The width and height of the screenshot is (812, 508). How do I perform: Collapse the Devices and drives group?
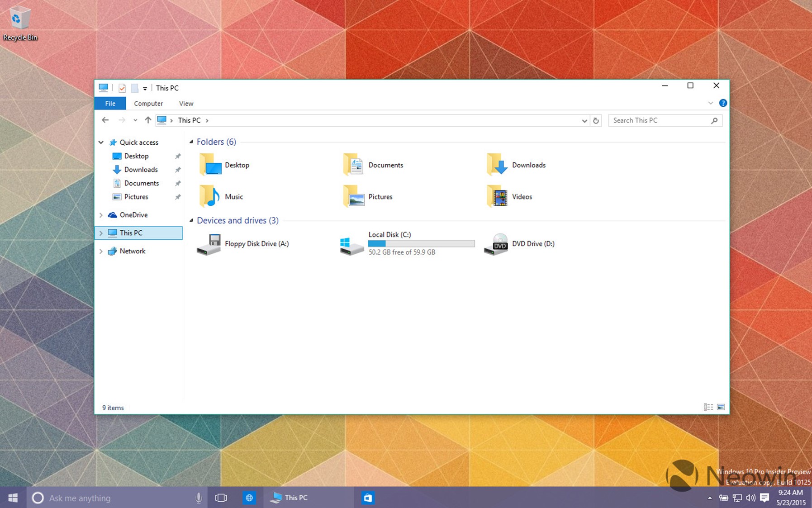pos(191,221)
